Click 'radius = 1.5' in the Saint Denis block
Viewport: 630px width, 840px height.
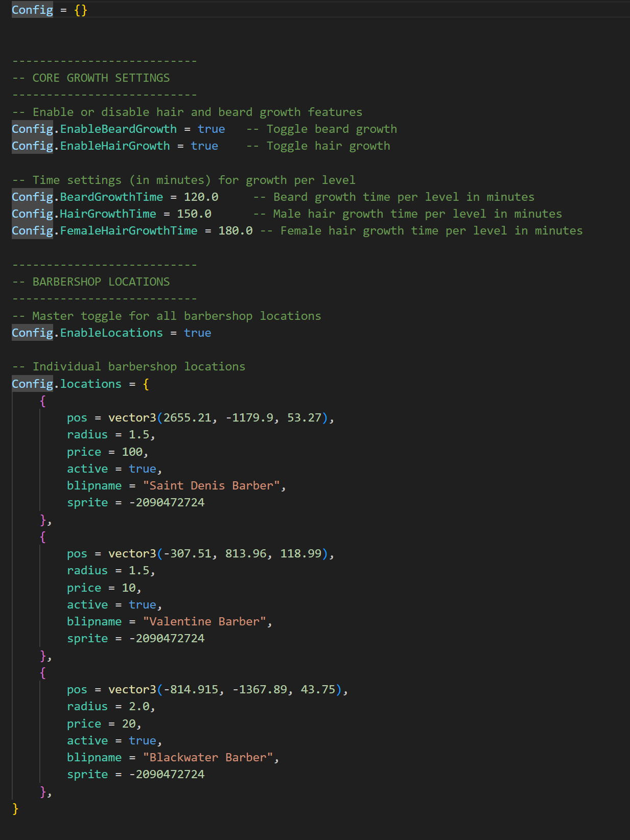pyautogui.click(x=111, y=434)
